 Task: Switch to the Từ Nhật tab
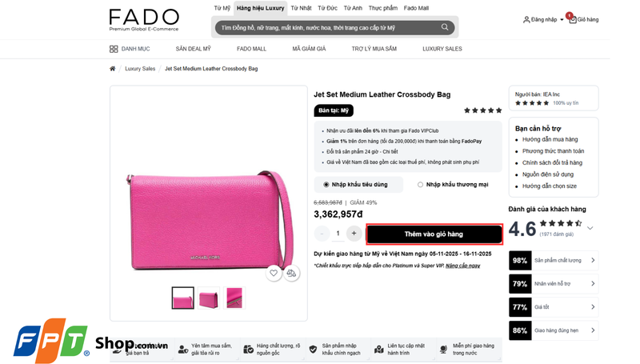coord(301,8)
